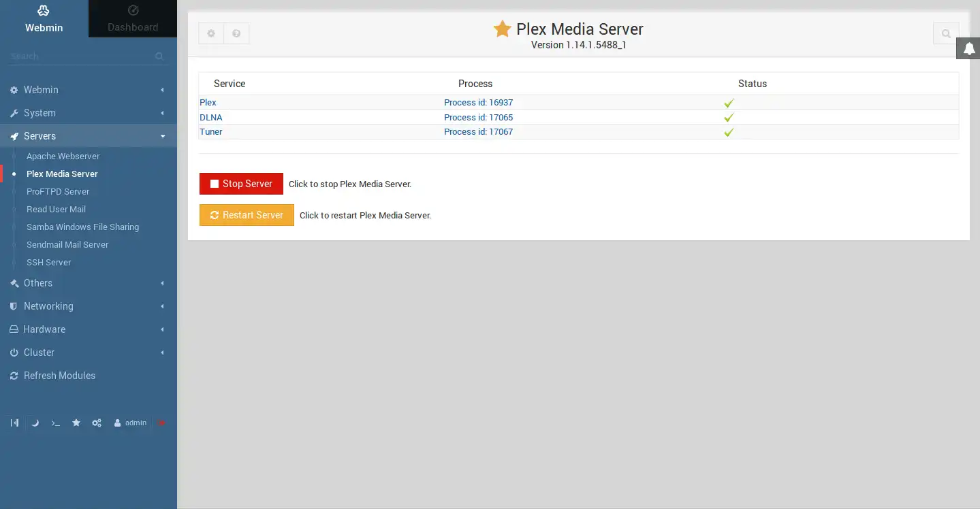Open SSH Server module
Image resolution: width=980 pixels, height=509 pixels.
point(48,263)
